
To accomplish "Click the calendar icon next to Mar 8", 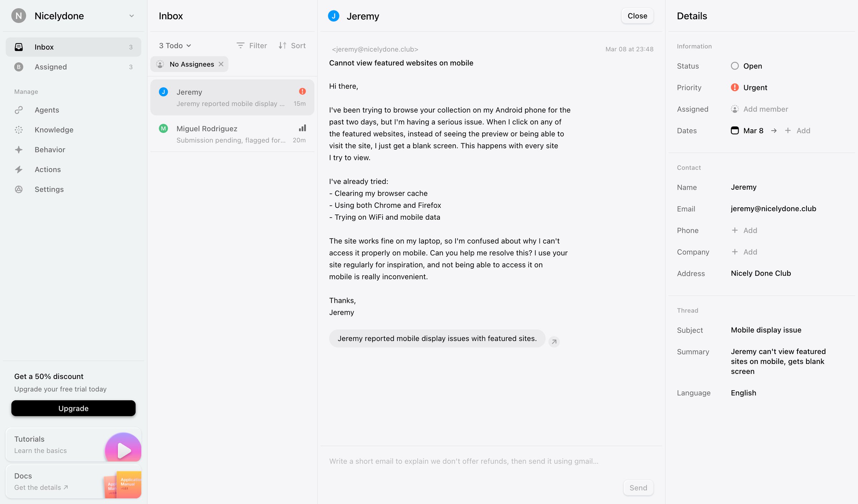I will pyautogui.click(x=735, y=131).
